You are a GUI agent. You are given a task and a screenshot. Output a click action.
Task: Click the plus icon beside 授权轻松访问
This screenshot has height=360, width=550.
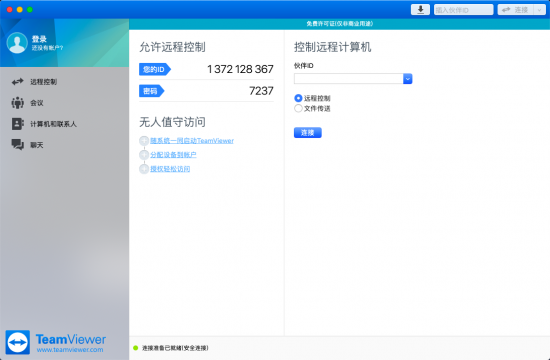pyautogui.click(x=144, y=169)
